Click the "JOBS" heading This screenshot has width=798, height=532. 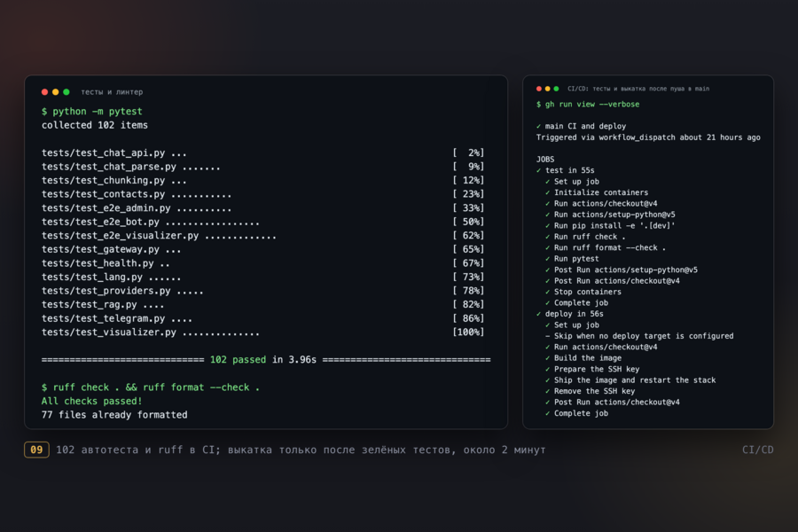[545, 160]
